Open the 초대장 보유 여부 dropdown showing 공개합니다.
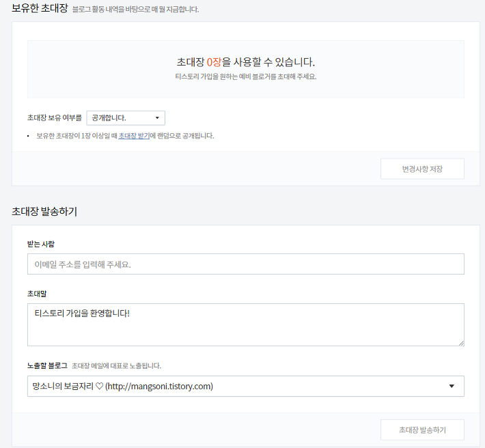This screenshot has width=485, height=448. tap(126, 117)
